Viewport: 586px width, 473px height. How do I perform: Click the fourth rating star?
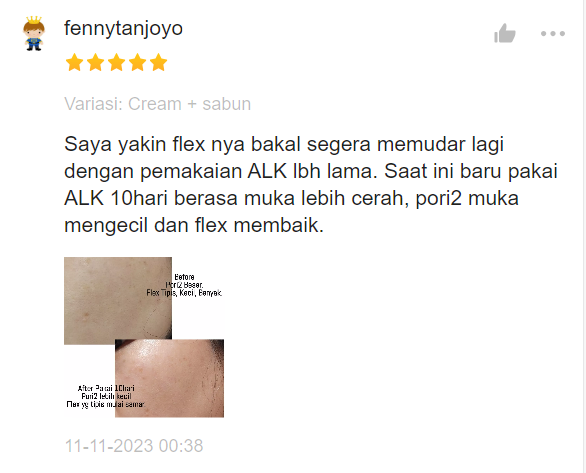(138, 62)
